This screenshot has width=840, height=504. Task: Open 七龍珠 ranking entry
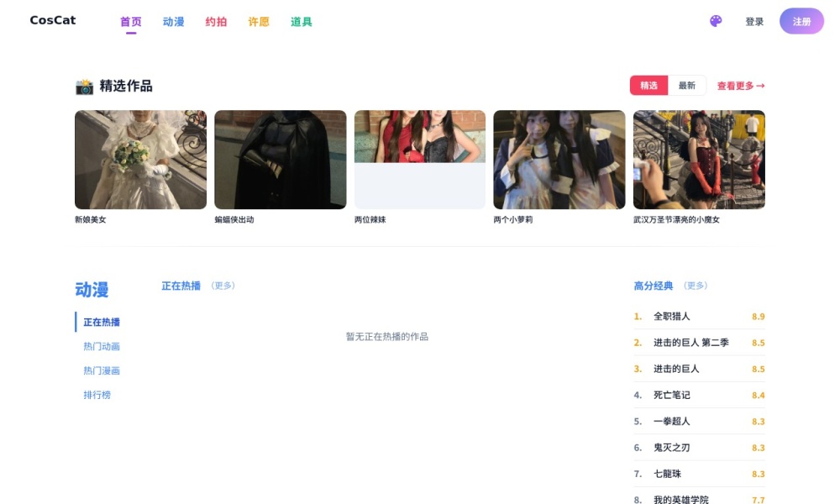click(x=668, y=474)
